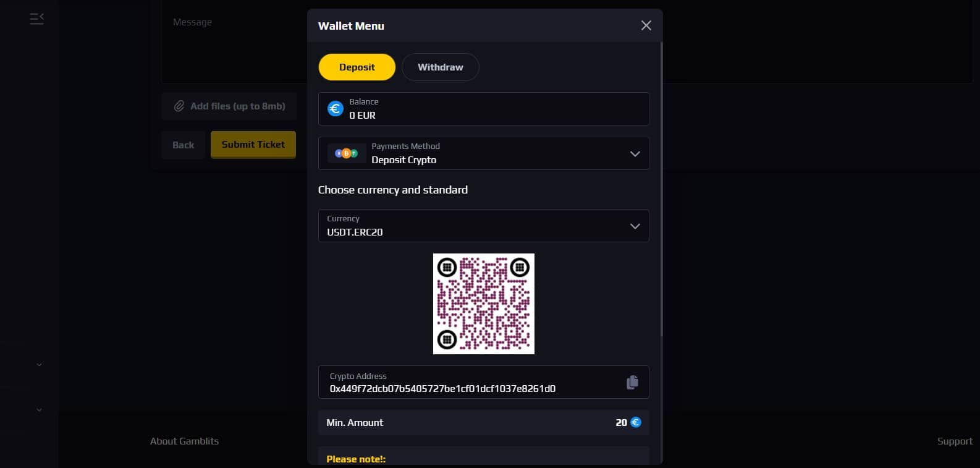Viewport: 980px width, 468px height.
Task: Expand the lower chevron in the left sidebar
Action: click(x=39, y=410)
